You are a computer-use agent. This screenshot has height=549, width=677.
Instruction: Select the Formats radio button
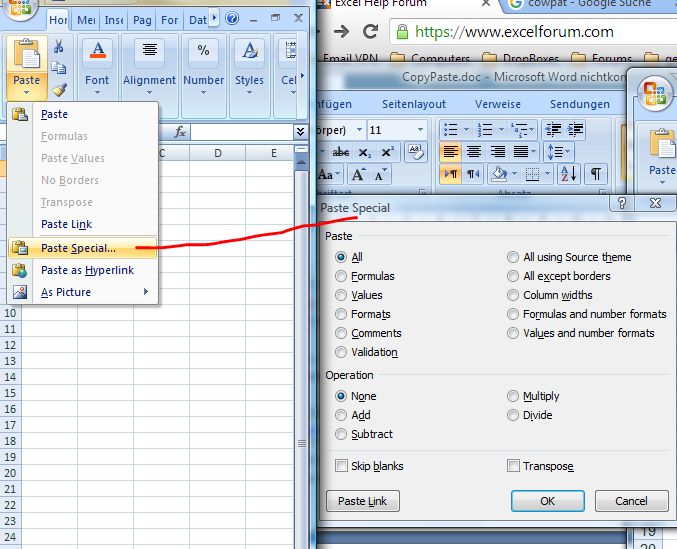[x=341, y=314]
